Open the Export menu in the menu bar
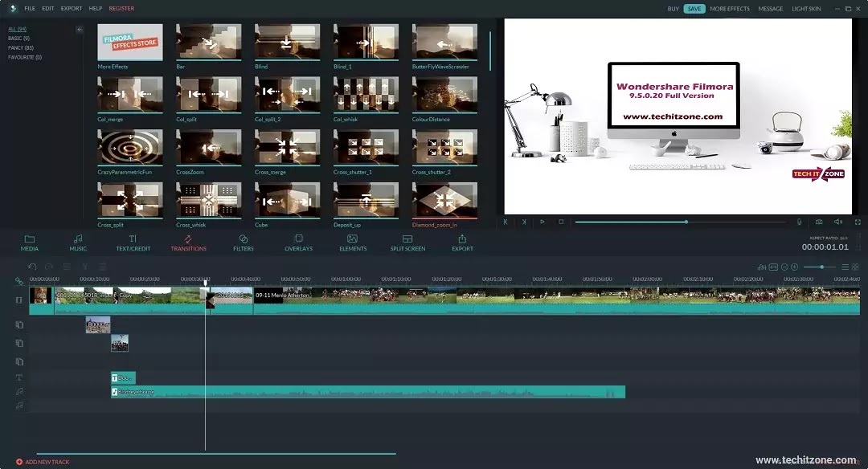 [72, 8]
